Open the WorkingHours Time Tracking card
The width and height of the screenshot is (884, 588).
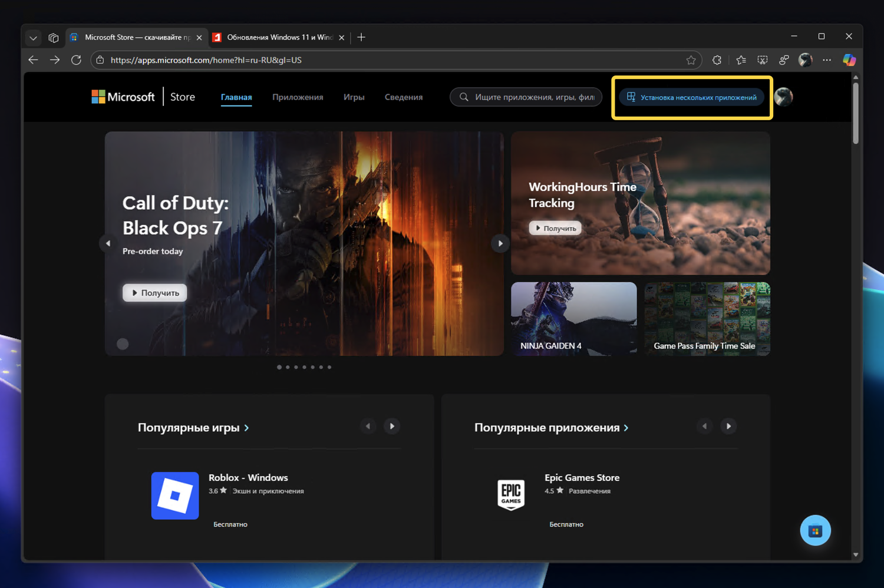(x=641, y=203)
